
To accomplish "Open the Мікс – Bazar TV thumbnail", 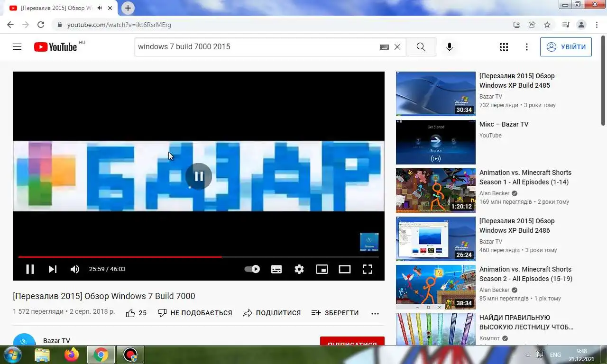I will [x=436, y=142].
